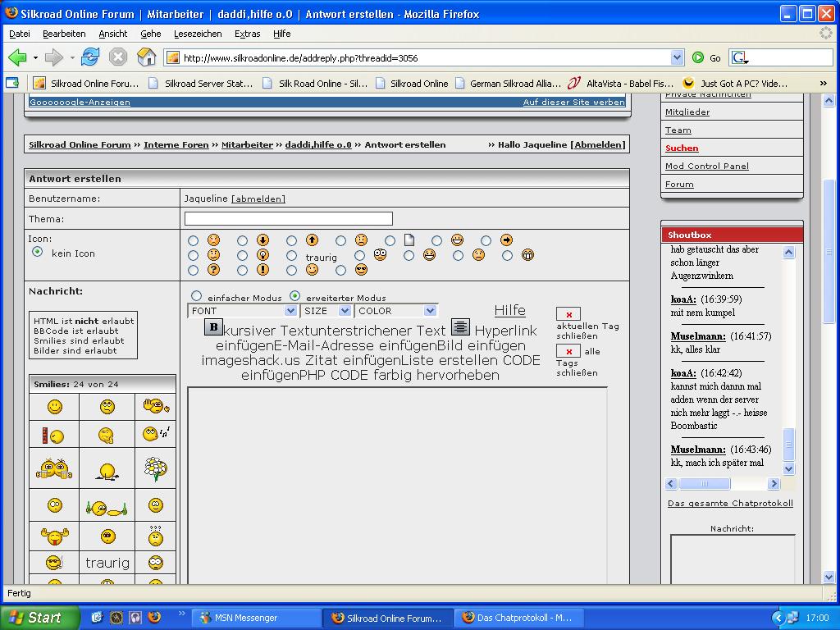
Task: Click the bold text formatting button
Action: tap(213, 327)
